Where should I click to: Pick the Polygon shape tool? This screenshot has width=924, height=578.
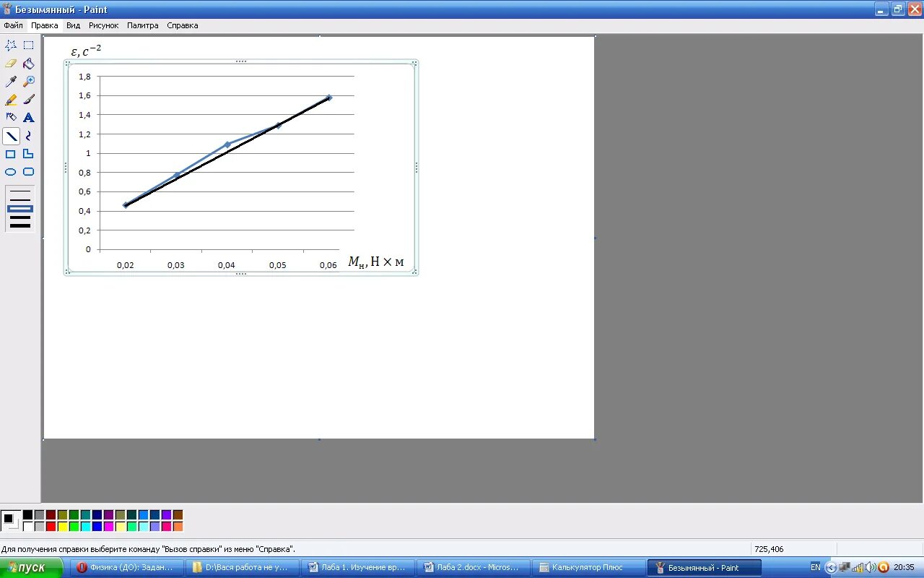(x=29, y=154)
